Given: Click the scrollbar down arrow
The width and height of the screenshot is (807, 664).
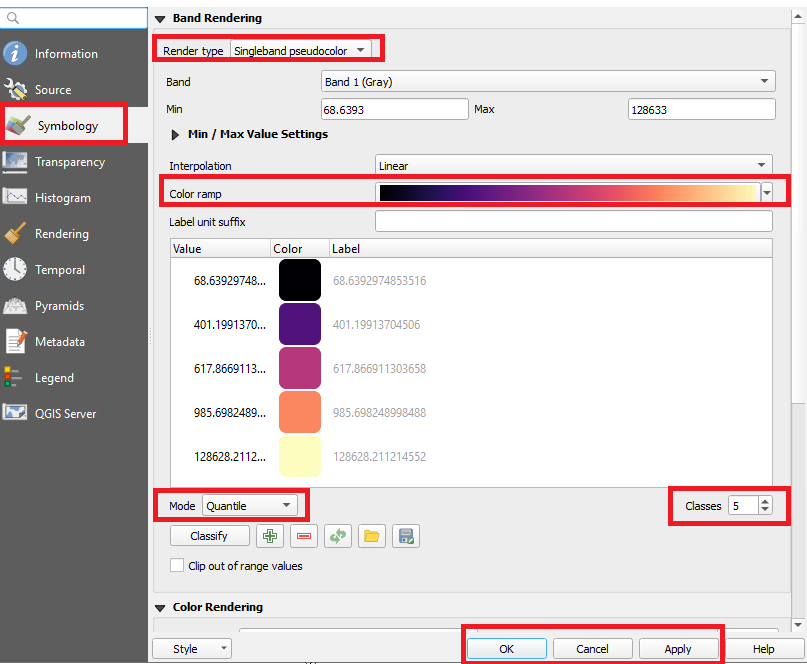Looking at the screenshot, I should [x=798, y=625].
